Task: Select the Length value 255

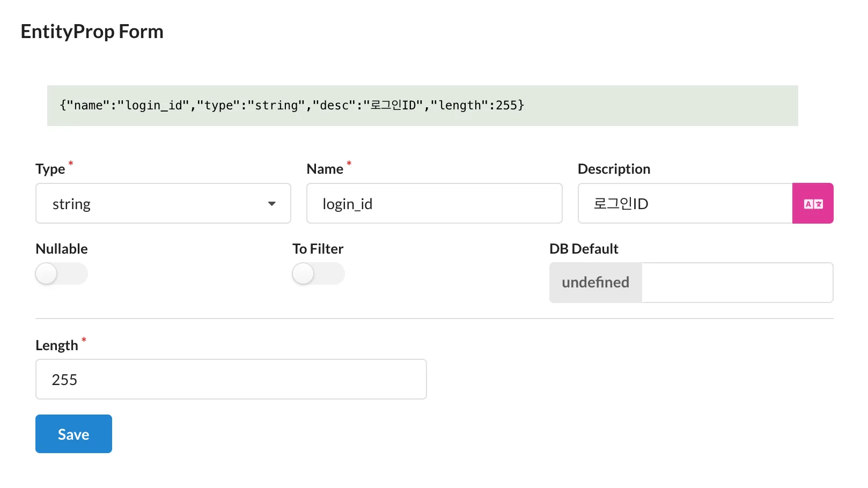Action: pos(231,379)
